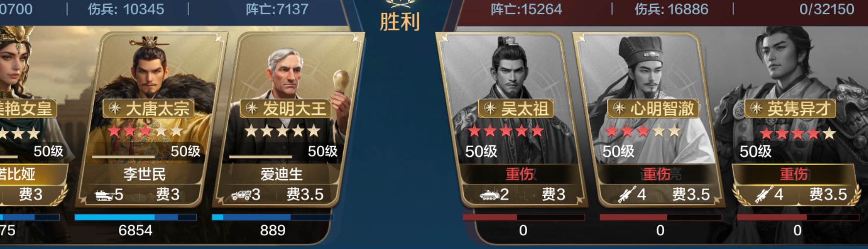Click the emblem icon beside 吴太祖 title

coord(490,108)
